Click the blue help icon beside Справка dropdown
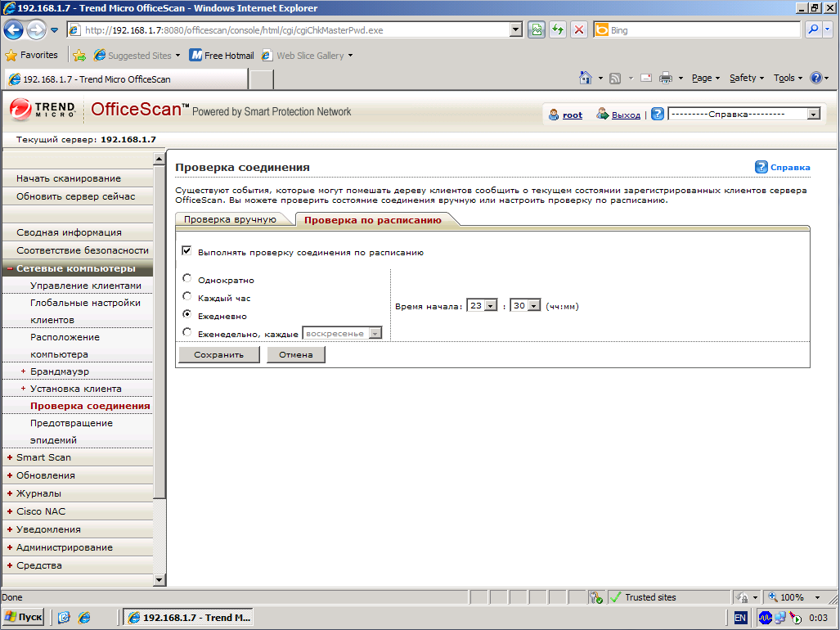The height and width of the screenshot is (630, 840). pos(658,114)
